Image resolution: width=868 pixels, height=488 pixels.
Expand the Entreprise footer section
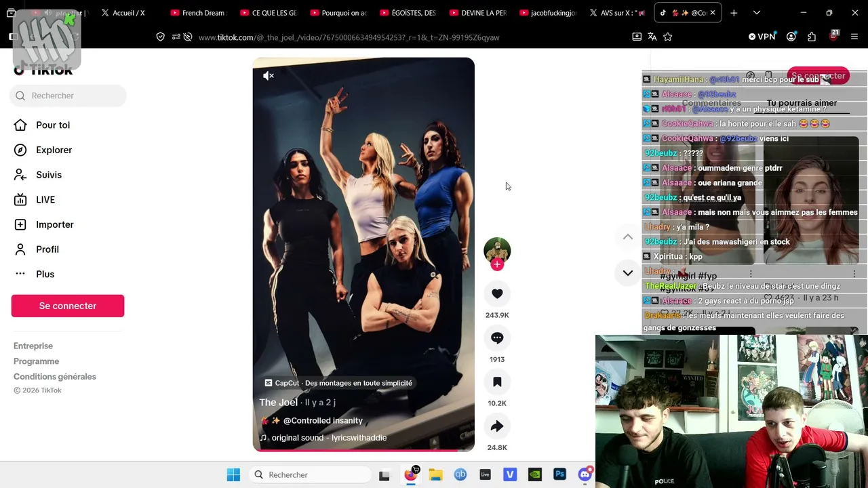click(x=33, y=346)
